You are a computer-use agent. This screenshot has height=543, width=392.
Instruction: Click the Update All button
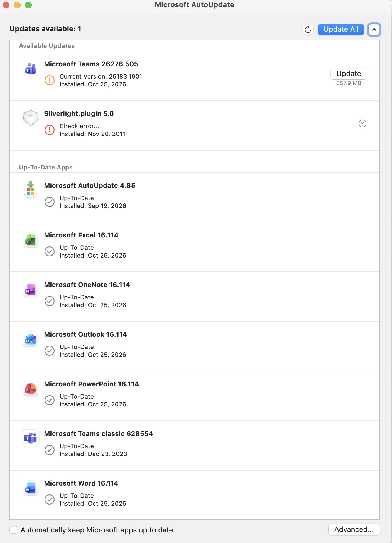pos(341,29)
